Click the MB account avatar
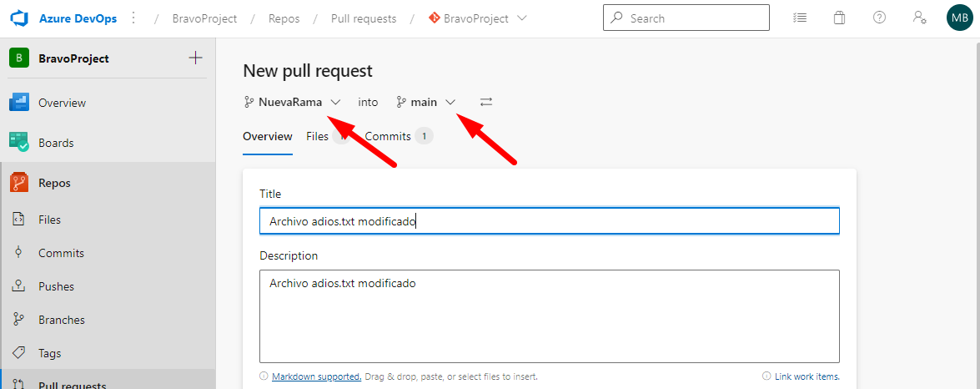This screenshot has height=389, width=980. point(959,18)
